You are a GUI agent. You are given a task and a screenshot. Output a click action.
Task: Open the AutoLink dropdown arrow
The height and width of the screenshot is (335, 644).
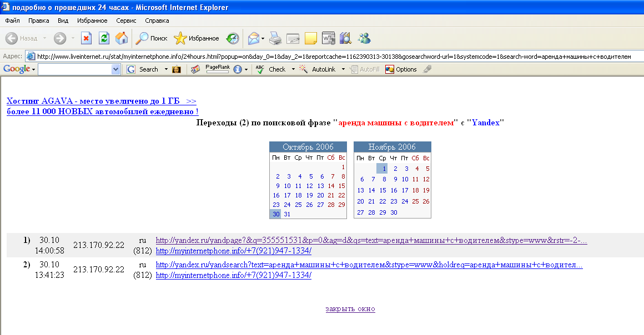pos(343,69)
